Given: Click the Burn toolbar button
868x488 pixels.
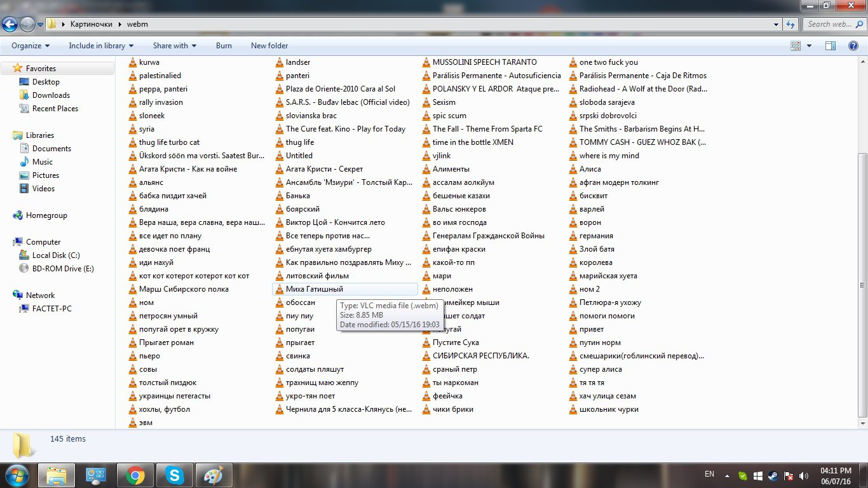Looking at the screenshot, I should click(224, 46).
